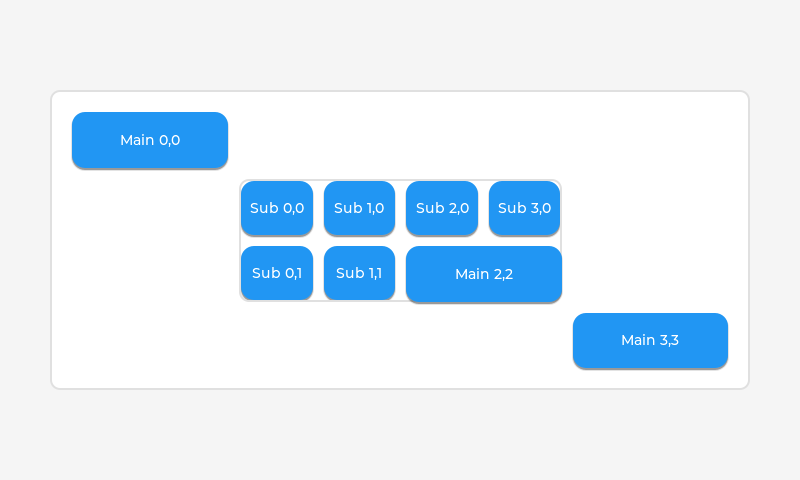Click the wide Main 2,2 button

point(484,274)
